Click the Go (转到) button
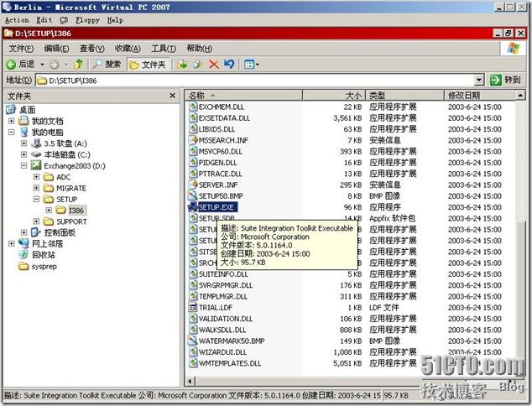The height and width of the screenshot is (406, 532). [505, 80]
